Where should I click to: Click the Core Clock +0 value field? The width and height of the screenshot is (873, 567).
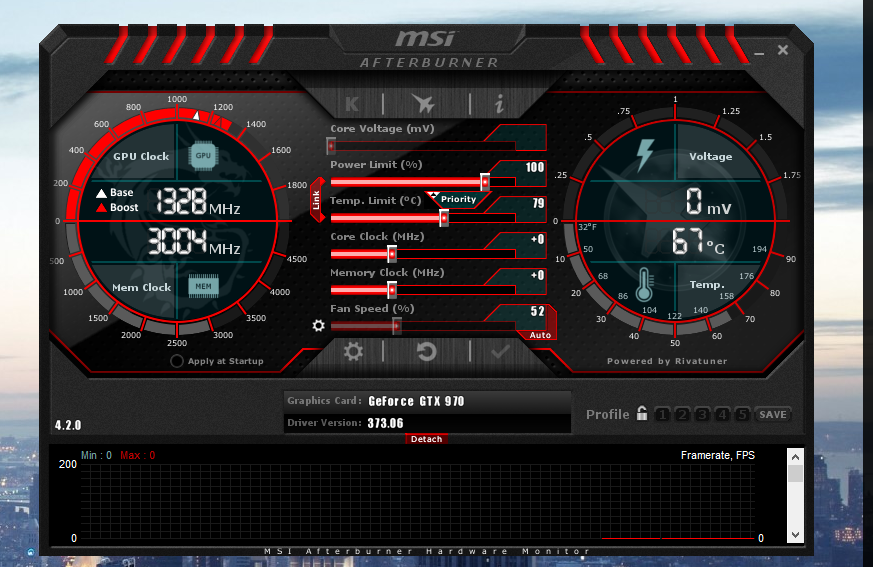pos(537,239)
